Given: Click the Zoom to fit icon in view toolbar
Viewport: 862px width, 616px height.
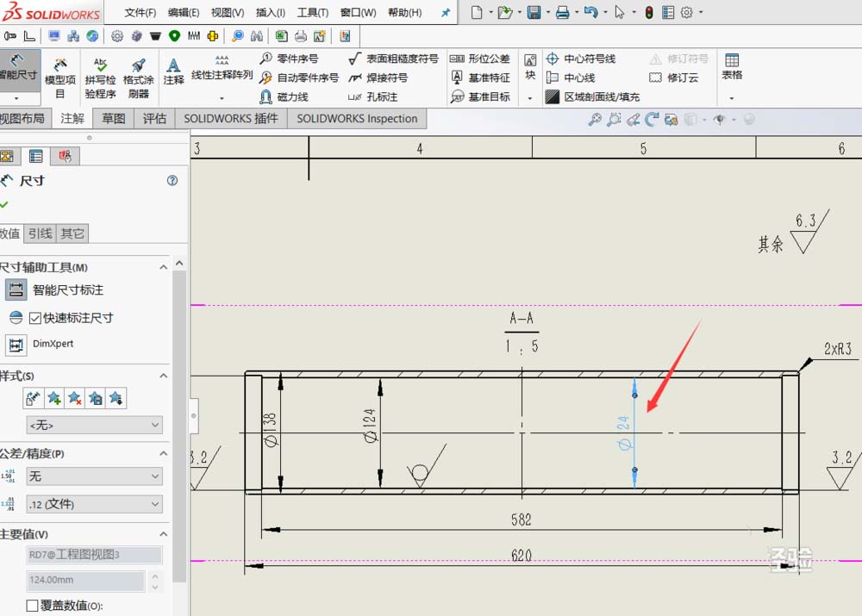Looking at the screenshot, I should coord(594,119).
